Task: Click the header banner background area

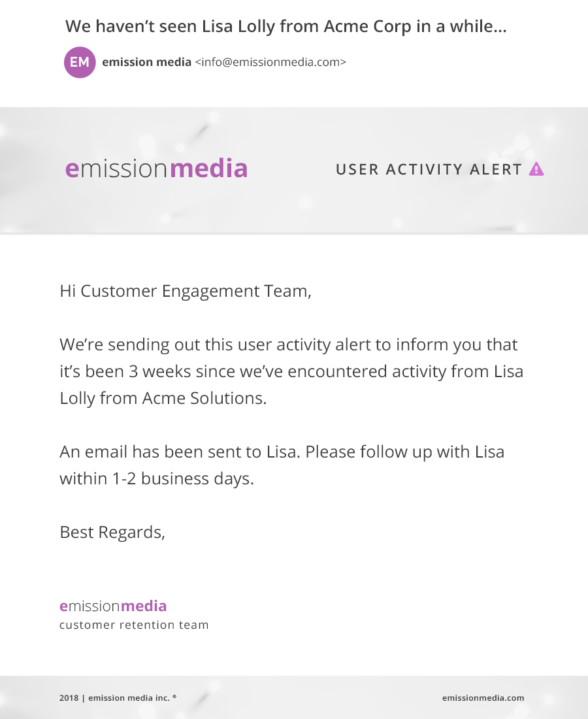Action: pyautogui.click(x=294, y=207)
